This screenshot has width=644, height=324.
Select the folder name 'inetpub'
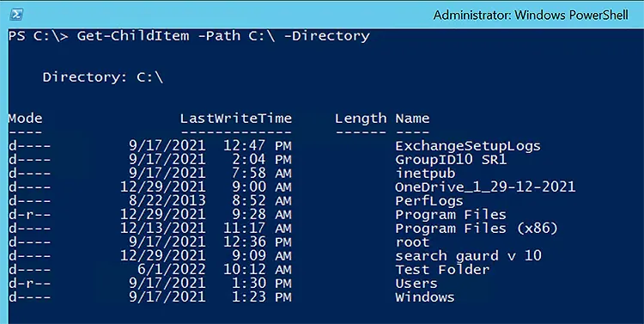[x=425, y=174]
